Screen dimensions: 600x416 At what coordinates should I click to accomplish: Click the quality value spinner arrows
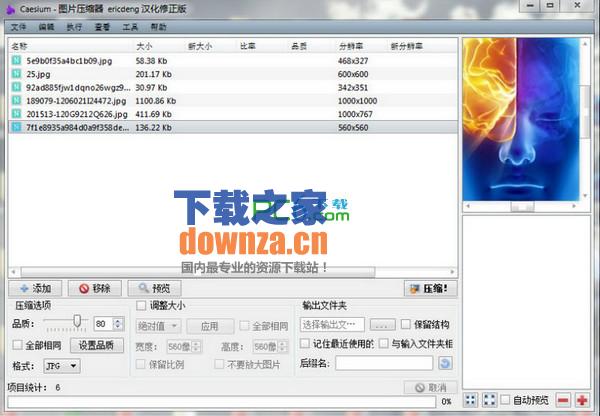tap(118, 324)
